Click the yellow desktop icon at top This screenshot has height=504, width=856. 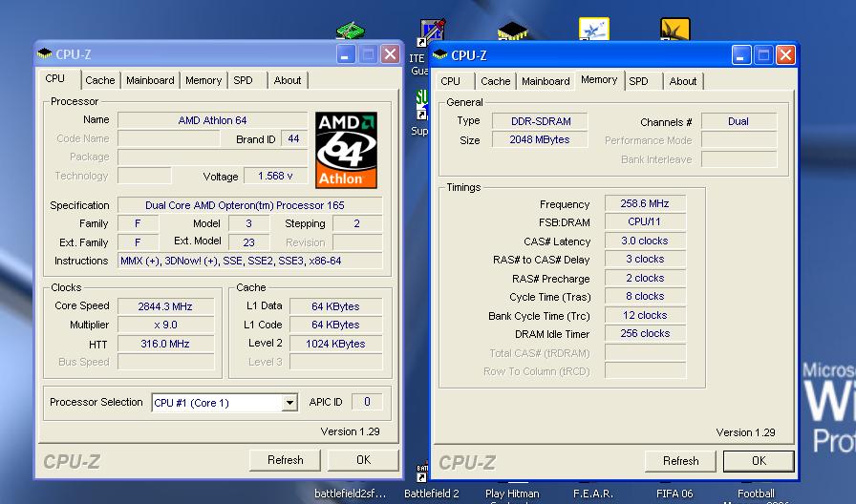coord(675,29)
